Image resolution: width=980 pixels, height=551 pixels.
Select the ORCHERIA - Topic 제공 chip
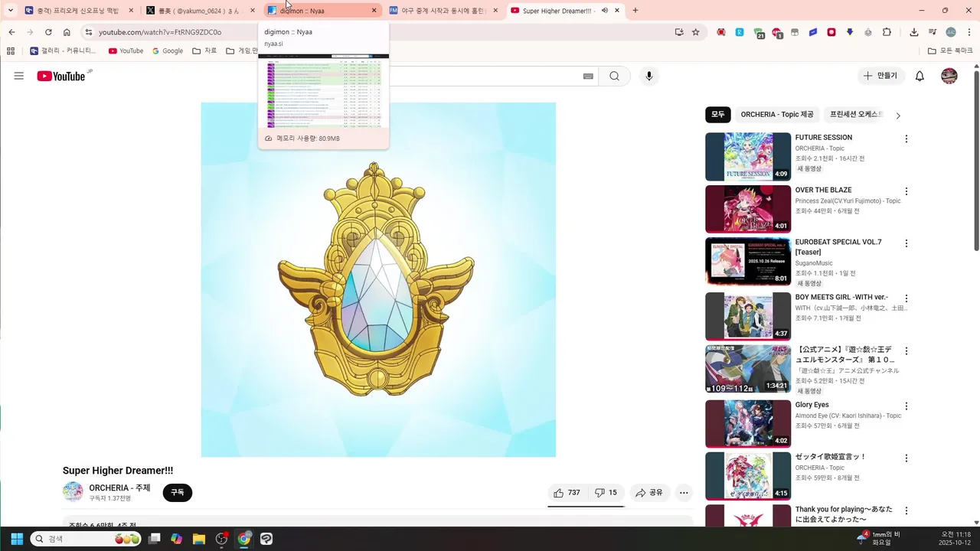[777, 115]
